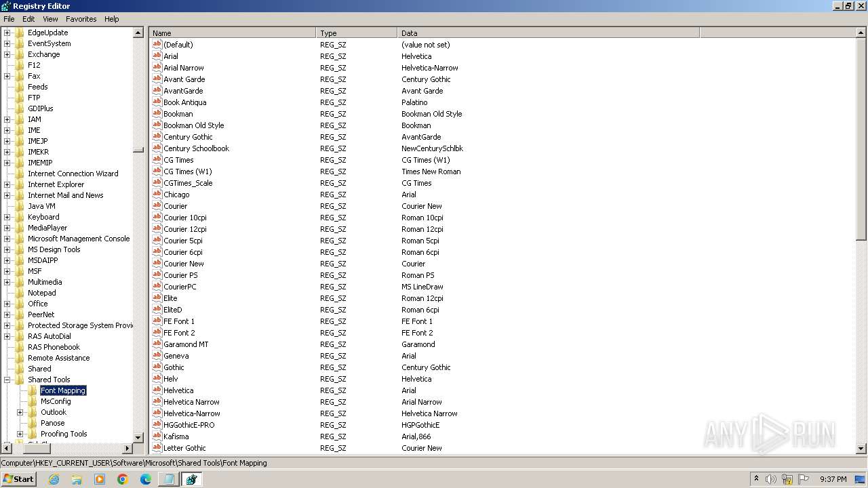868x488 pixels.
Task: Select the Protected Storage System Provider key
Action: tap(79, 325)
